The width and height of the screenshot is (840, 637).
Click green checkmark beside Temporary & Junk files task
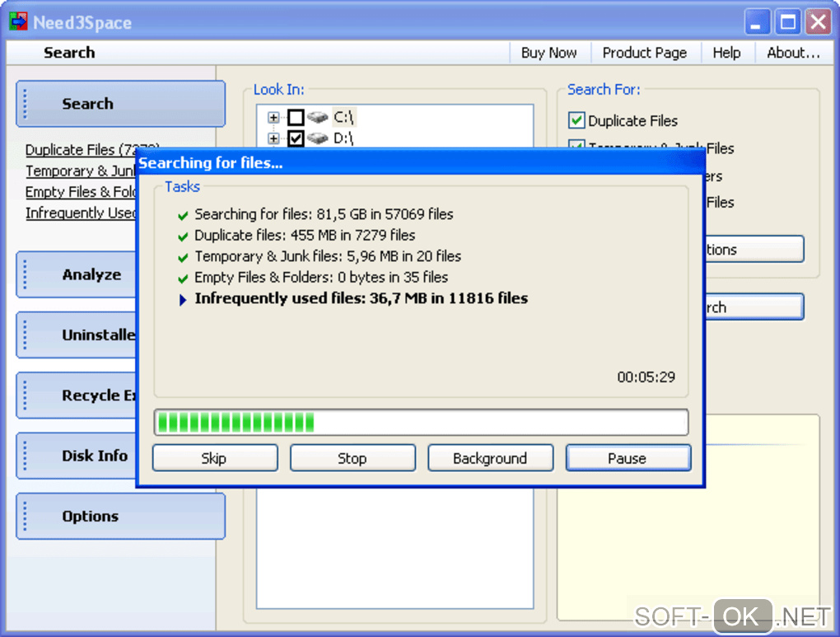(x=183, y=257)
